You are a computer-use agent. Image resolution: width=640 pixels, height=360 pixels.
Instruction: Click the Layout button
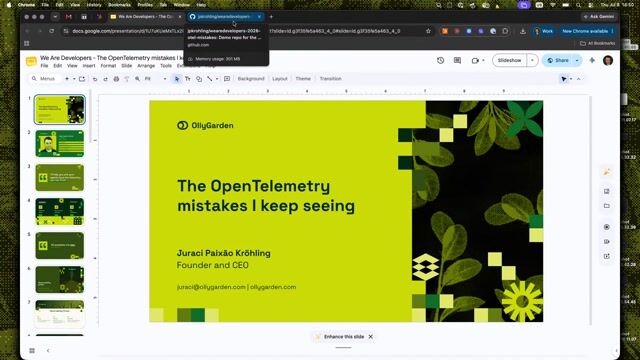point(280,79)
